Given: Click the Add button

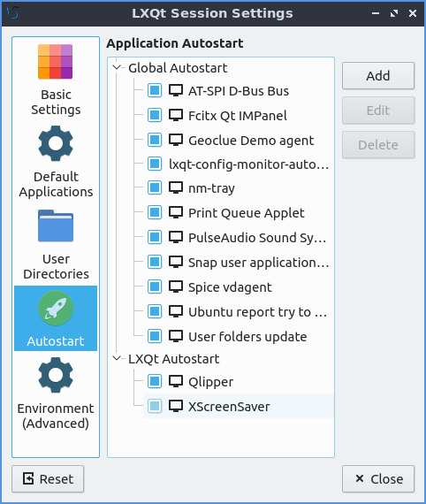Looking at the screenshot, I should (378, 76).
